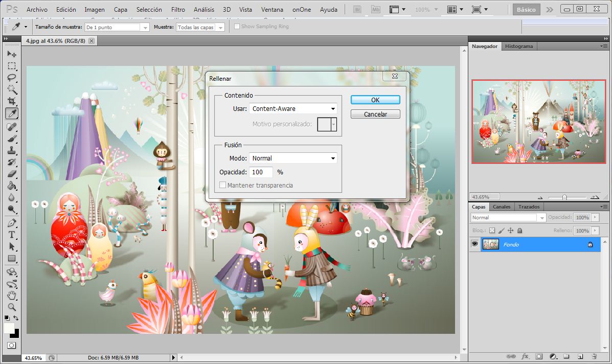Screen dimensions: 612x364
Task: Select the Magic Wand tool
Action: point(12,89)
